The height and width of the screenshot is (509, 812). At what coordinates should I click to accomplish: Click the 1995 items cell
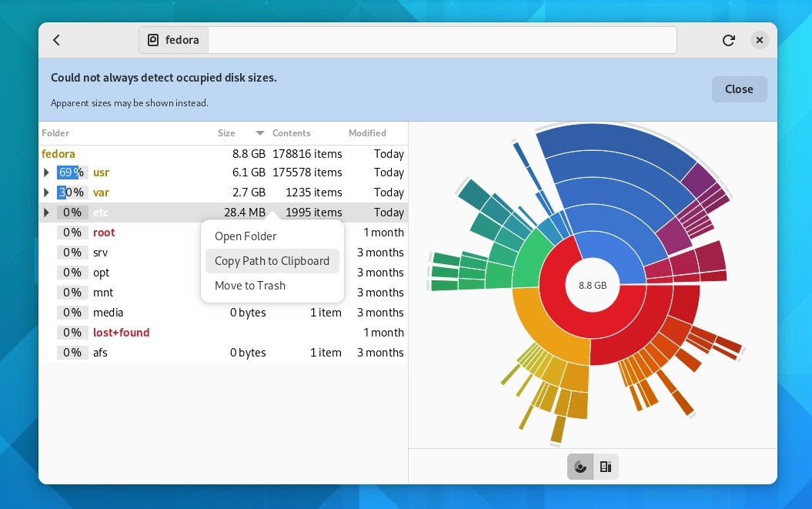pos(313,213)
